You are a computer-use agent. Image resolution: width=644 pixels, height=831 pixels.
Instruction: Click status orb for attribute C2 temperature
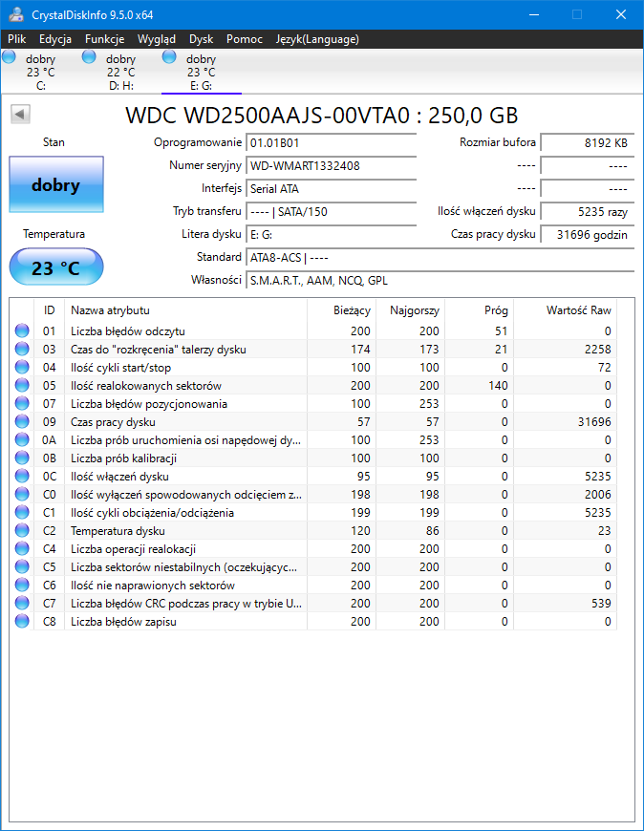[x=22, y=530]
